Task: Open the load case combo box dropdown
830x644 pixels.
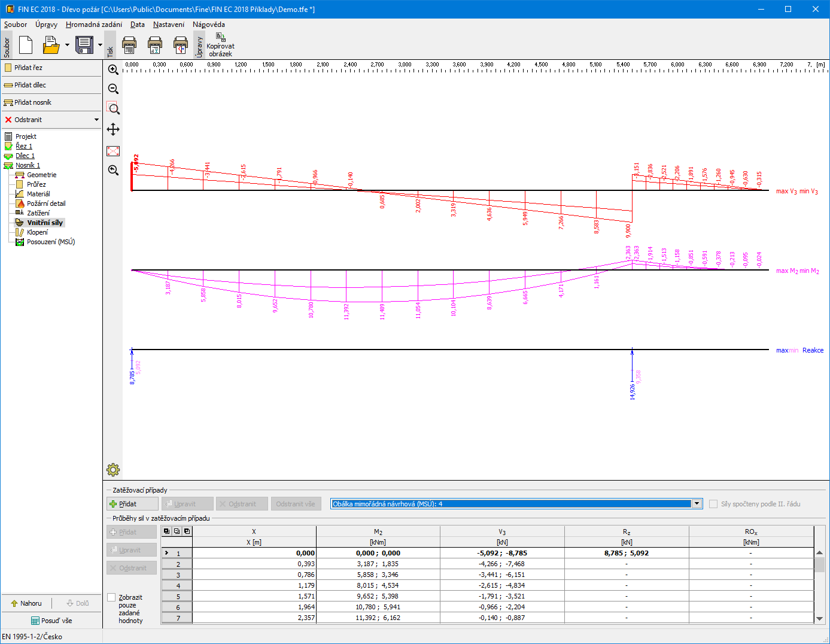Action: 697,504
